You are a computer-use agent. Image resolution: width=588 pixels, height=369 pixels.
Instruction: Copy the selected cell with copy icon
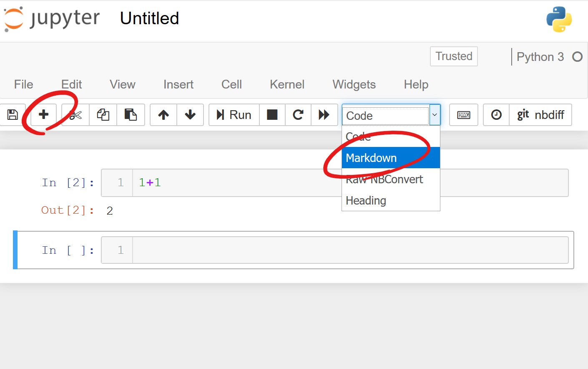pos(103,115)
